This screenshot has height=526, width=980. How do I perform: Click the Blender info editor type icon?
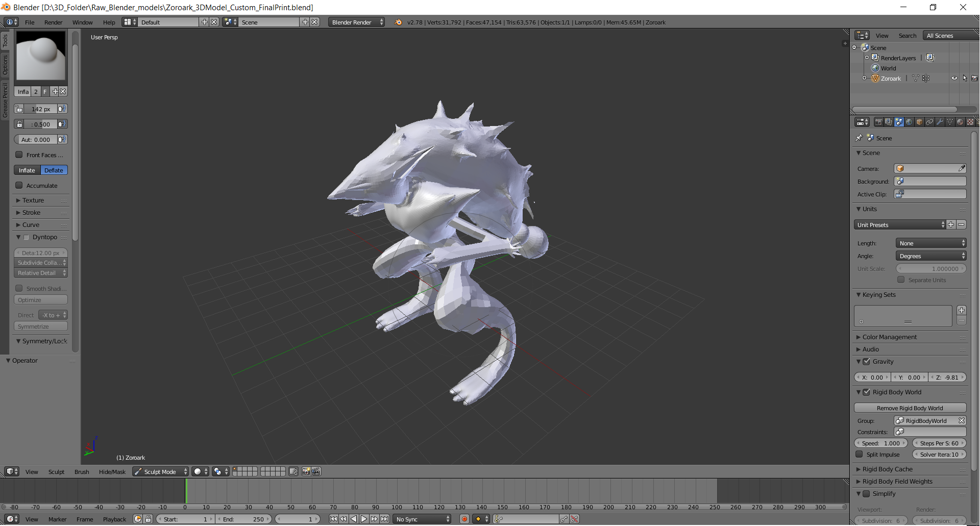11,22
